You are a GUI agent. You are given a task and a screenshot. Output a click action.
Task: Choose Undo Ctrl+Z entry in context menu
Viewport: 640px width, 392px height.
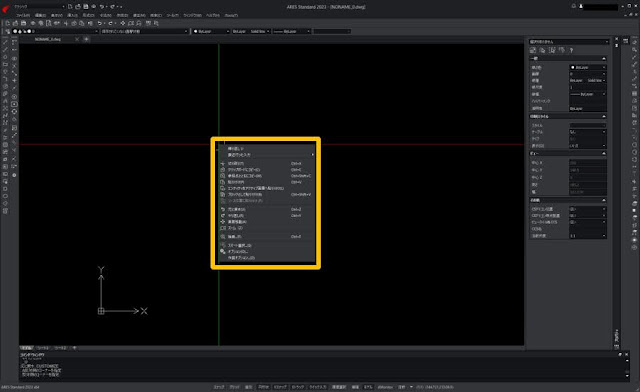click(x=267, y=209)
